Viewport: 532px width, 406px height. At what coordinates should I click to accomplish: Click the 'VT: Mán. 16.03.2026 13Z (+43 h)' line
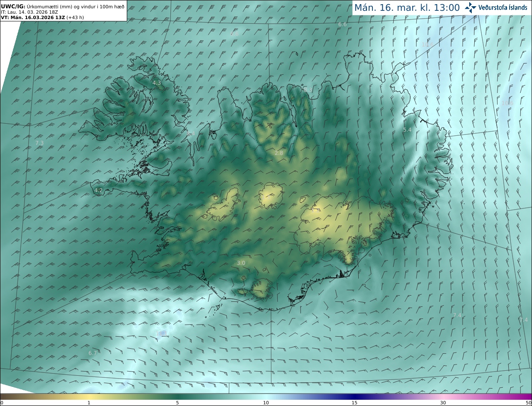coord(42,17)
